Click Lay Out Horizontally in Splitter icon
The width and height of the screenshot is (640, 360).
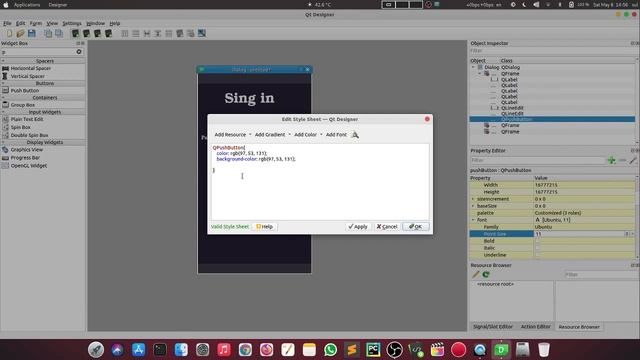coord(147,33)
